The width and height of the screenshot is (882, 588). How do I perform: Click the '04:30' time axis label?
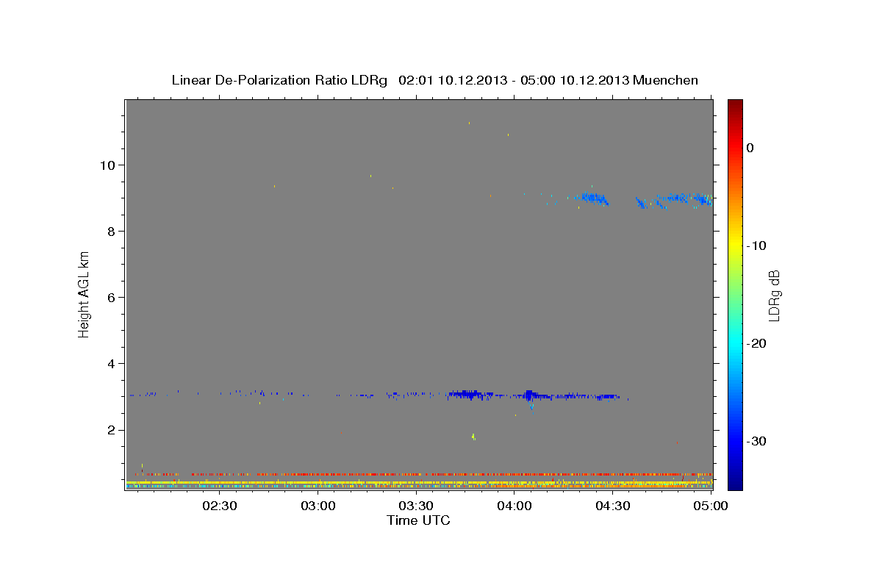[x=613, y=506]
